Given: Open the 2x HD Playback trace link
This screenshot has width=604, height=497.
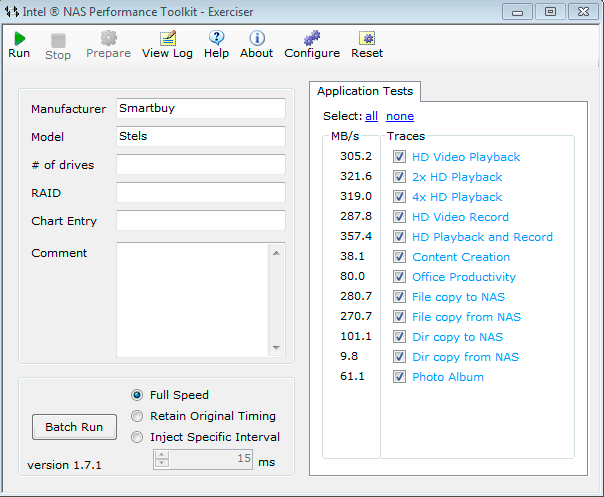Looking at the screenshot, I should click(x=457, y=177).
